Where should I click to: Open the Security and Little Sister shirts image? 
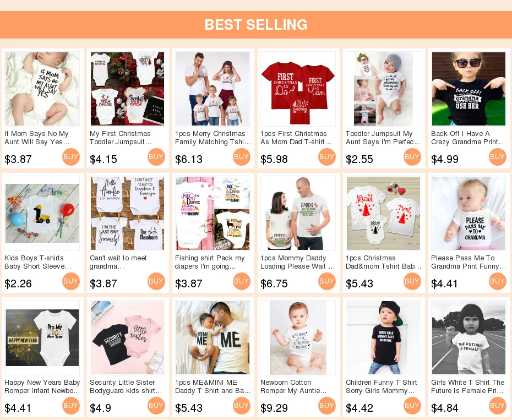(x=127, y=337)
